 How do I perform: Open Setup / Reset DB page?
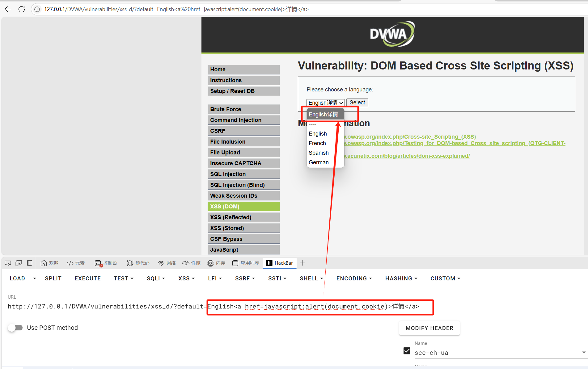pos(244,91)
